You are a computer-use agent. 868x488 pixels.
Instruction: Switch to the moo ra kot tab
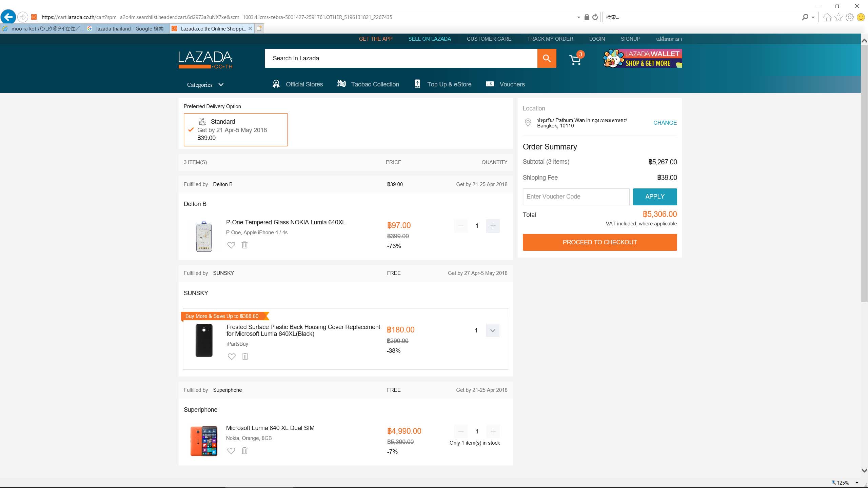coord(42,28)
